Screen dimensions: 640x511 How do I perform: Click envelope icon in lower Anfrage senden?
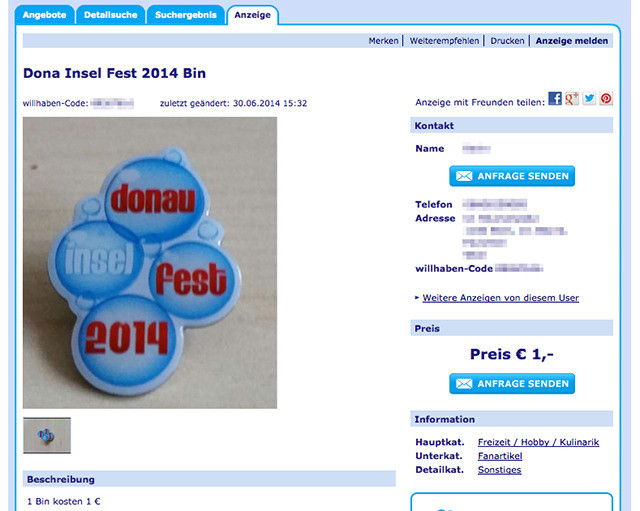(464, 384)
